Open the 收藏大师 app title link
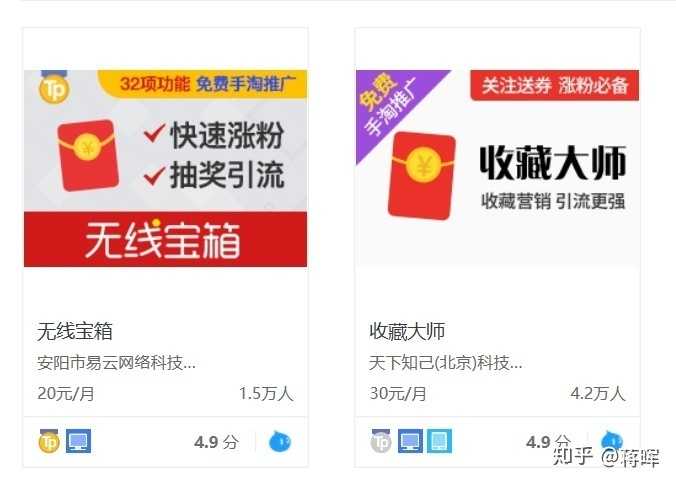The width and height of the screenshot is (676, 485). pos(407,331)
